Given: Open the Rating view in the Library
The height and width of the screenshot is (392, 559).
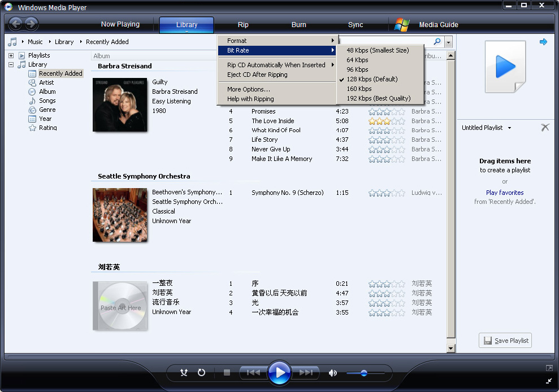Looking at the screenshot, I should (48, 128).
